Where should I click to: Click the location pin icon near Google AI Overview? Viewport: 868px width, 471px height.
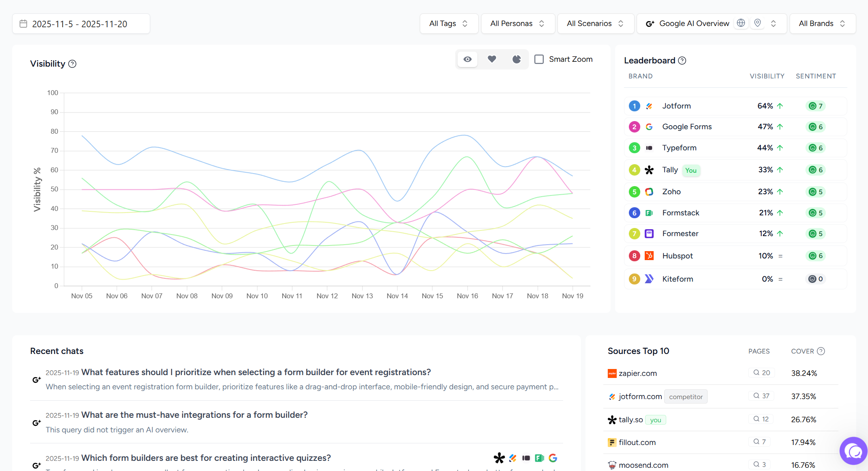pyautogui.click(x=757, y=23)
